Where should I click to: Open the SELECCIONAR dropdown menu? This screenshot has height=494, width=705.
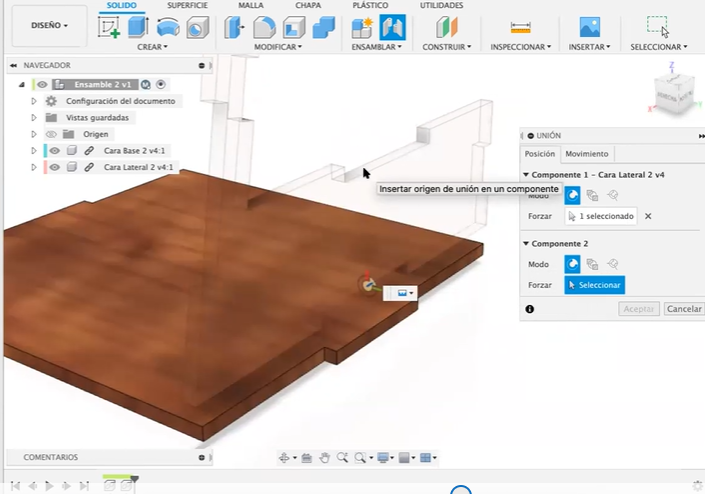[659, 47]
